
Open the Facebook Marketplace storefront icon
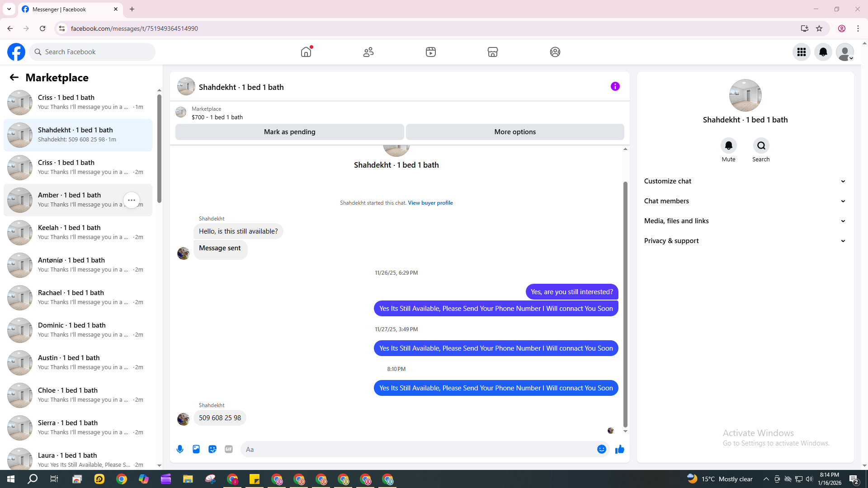click(x=493, y=52)
